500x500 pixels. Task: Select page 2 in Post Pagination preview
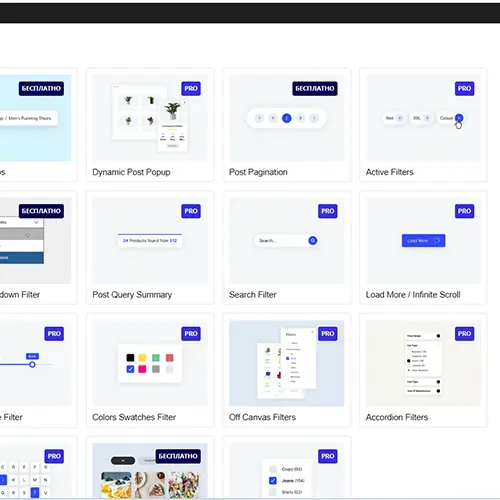(287, 118)
